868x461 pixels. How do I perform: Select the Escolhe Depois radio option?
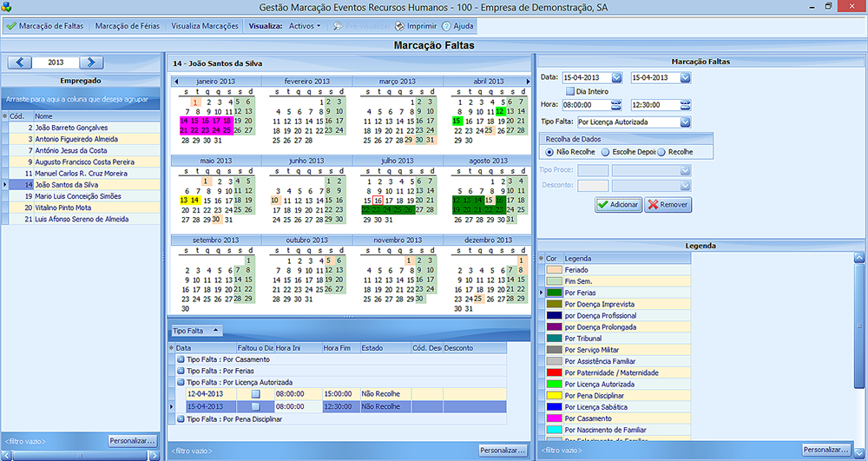(606, 152)
